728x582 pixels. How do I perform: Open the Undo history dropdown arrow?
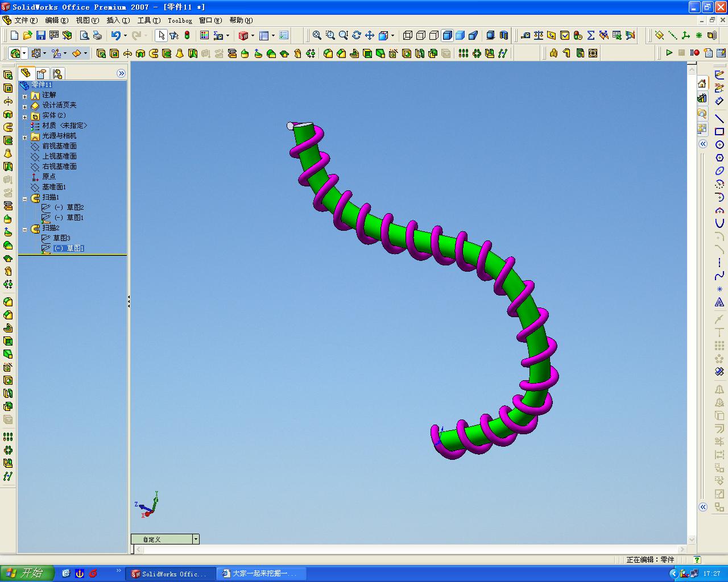coord(125,35)
